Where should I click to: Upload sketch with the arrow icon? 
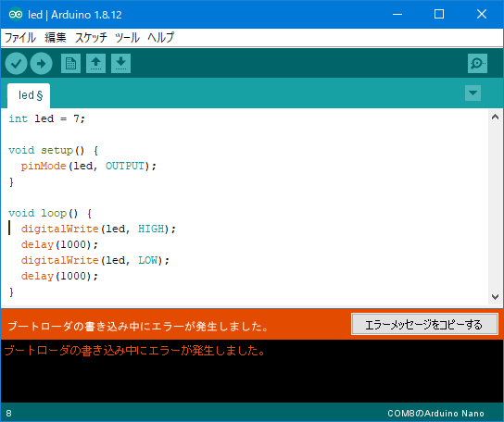click(41, 64)
